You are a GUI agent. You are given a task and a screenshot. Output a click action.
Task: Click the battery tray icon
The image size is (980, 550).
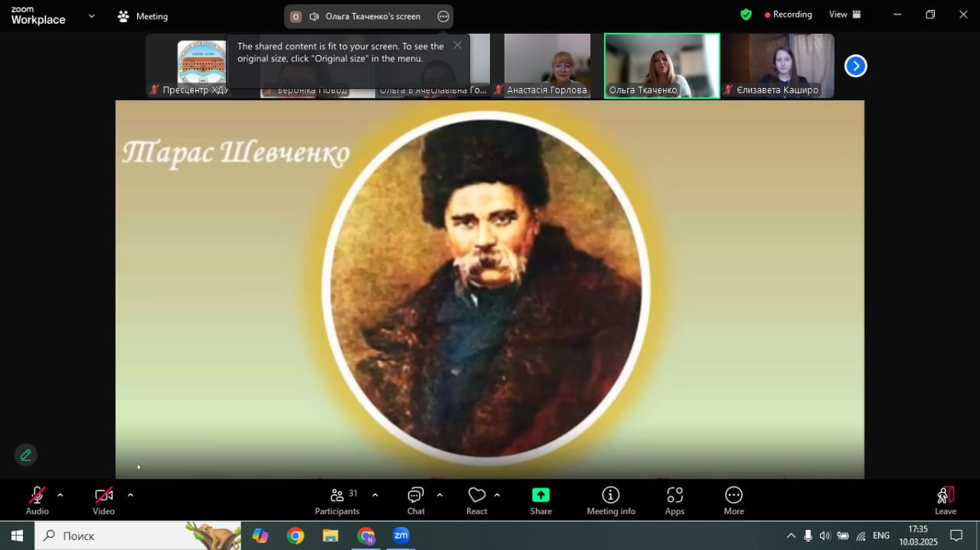(x=843, y=535)
